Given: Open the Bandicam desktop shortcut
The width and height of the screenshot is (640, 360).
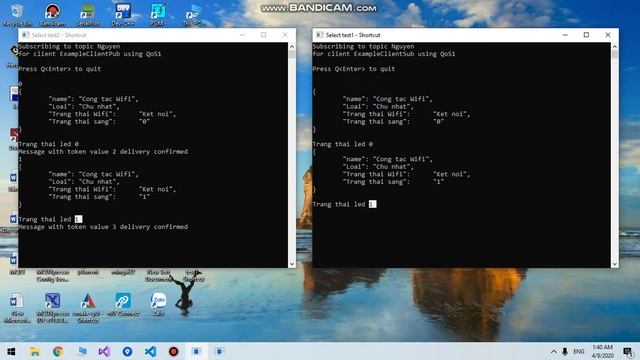Looking at the screenshot, I should 52,15.
